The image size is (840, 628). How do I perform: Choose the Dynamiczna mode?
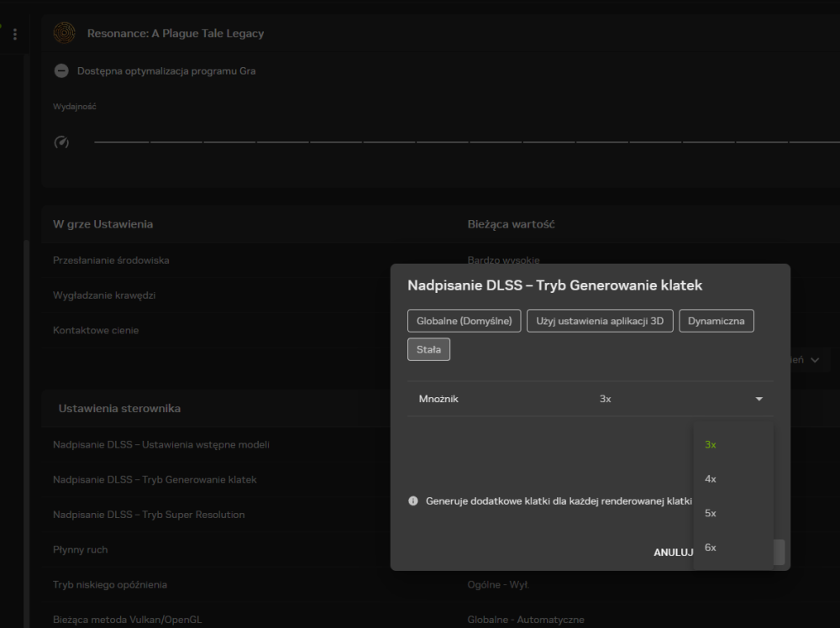click(x=717, y=321)
